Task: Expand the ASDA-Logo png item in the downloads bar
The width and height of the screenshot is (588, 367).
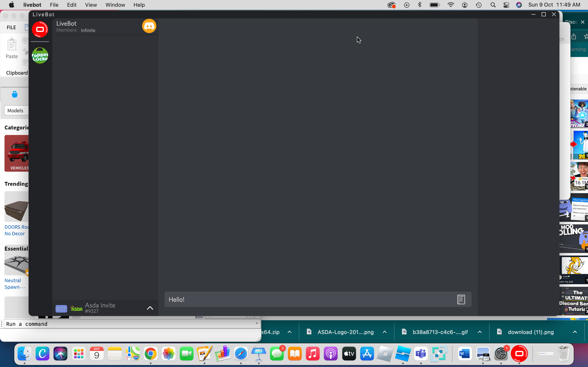Action: click(x=385, y=332)
